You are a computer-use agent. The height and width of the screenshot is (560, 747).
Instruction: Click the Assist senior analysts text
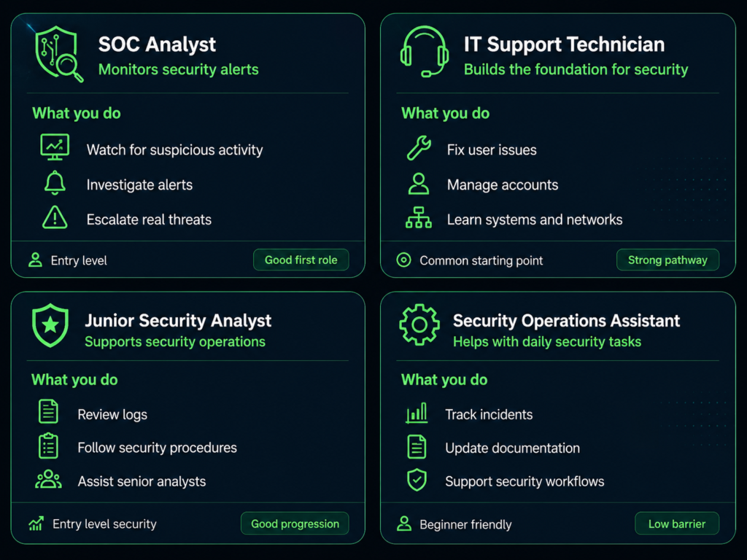pyautogui.click(x=142, y=481)
